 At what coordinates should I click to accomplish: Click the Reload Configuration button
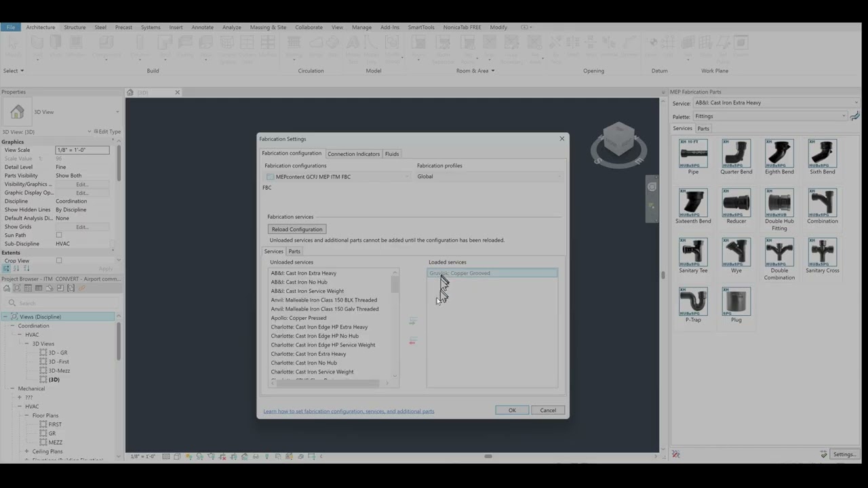pyautogui.click(x=297, y=229)
